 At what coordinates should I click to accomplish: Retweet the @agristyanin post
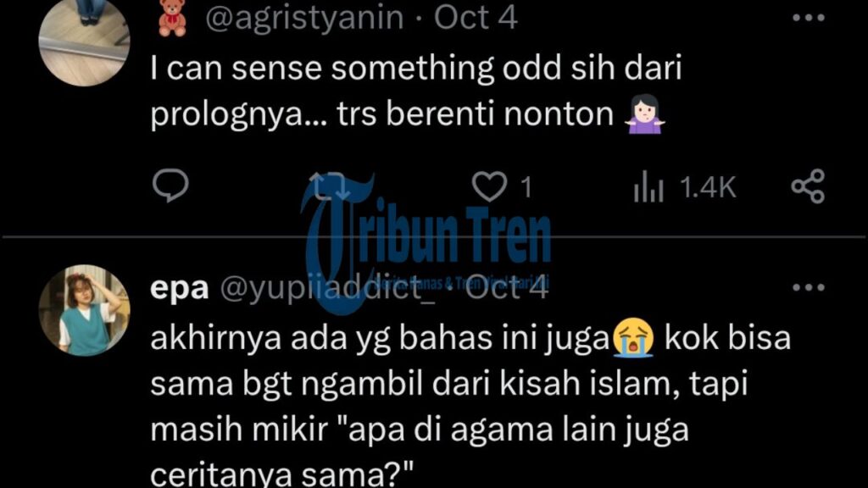330,186
